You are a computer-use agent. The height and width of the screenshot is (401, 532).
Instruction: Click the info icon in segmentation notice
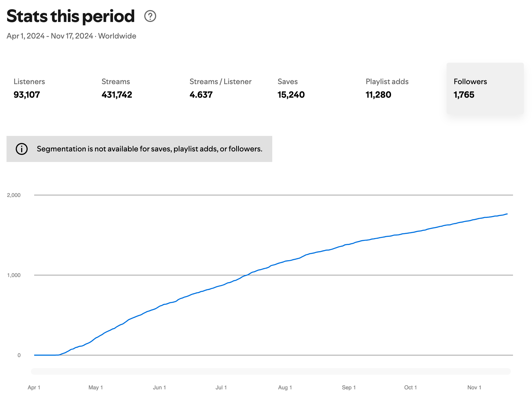(x=22, y=149)
